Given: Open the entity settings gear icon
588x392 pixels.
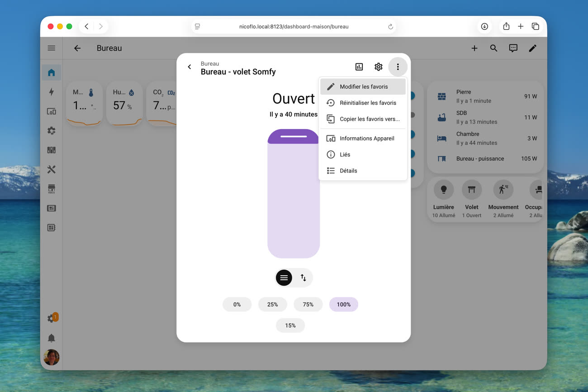Looking at the screenshot, I should tap(379, 67).
